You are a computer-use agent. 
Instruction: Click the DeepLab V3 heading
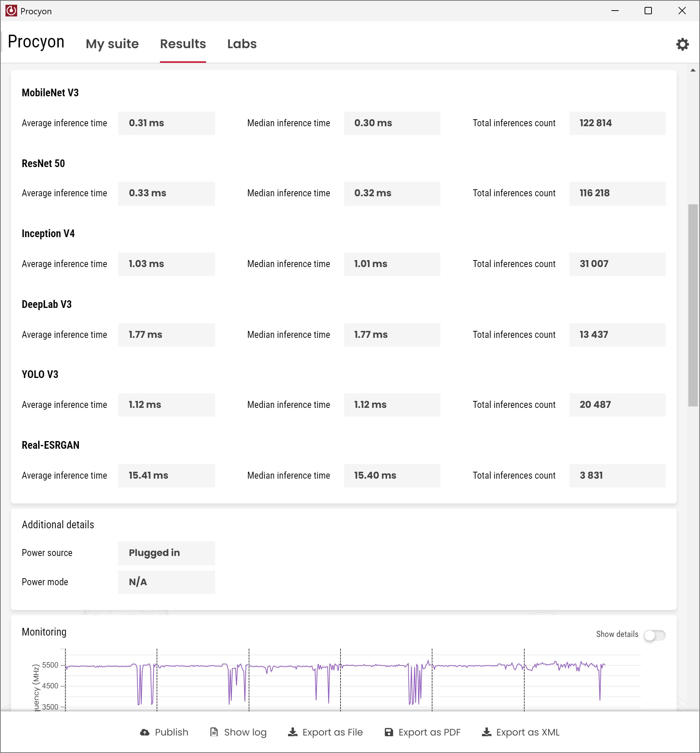[47, 304]
